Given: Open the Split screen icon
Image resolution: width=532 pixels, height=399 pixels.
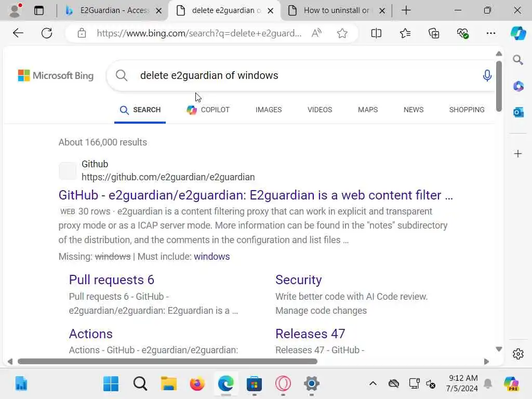Looking at the screenshot, I should [x=376, y=33].
